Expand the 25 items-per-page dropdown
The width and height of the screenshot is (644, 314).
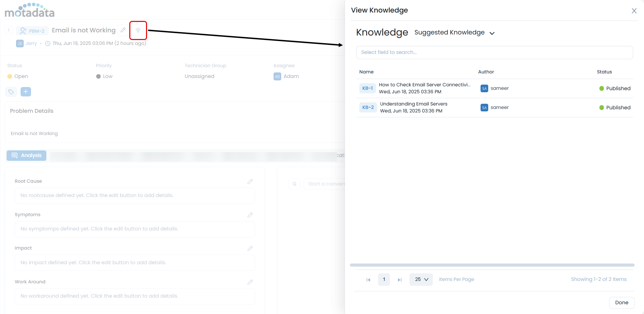[x=421, y=279]
